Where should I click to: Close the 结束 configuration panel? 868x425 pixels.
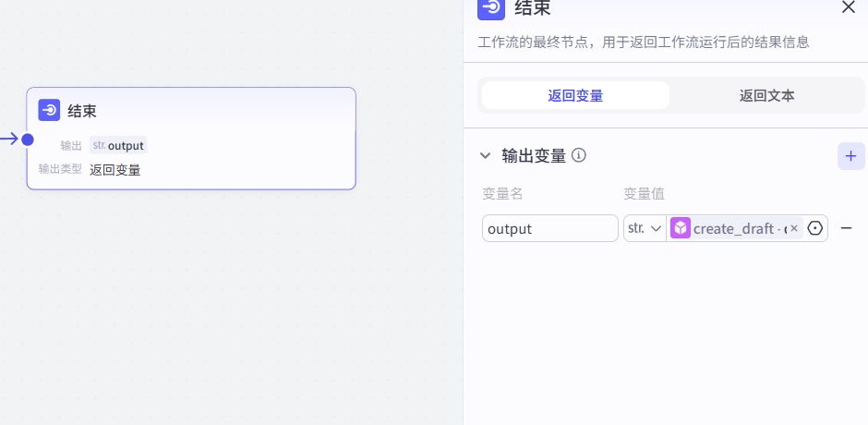848,7
